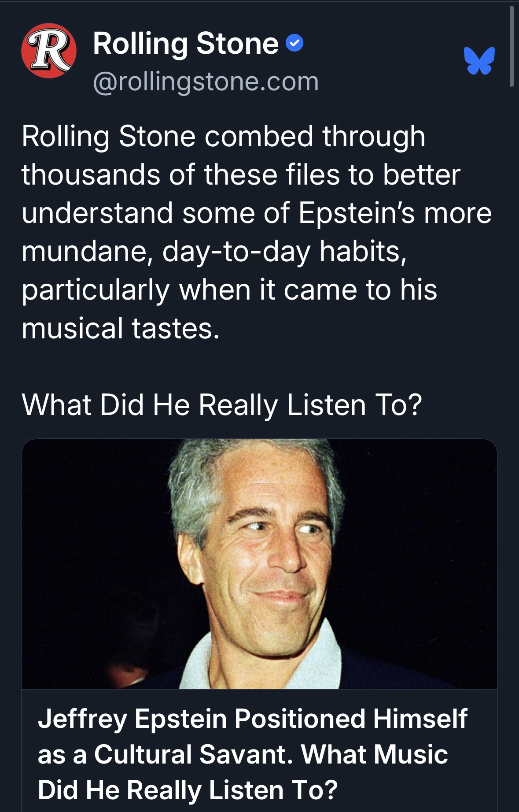
Task: Open the article preview photo
Action: [259, 564]
